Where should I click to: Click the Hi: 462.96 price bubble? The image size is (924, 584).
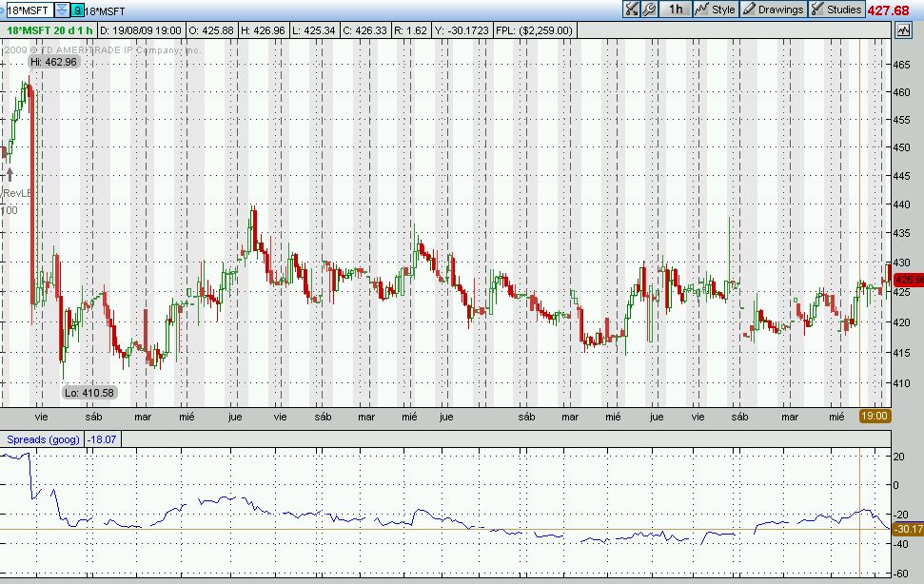[53, 62]
